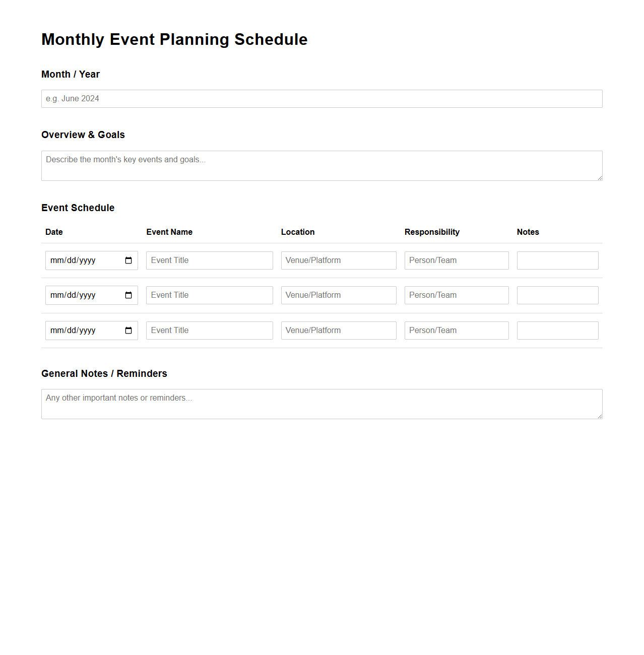Viewport: 644px width, 655px height.
Task: Select the first row Event Title field
Action: tap(209, 260)
